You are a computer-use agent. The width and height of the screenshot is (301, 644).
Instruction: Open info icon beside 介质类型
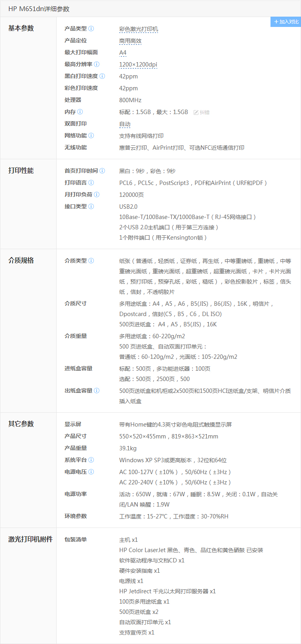pos(91,261)
